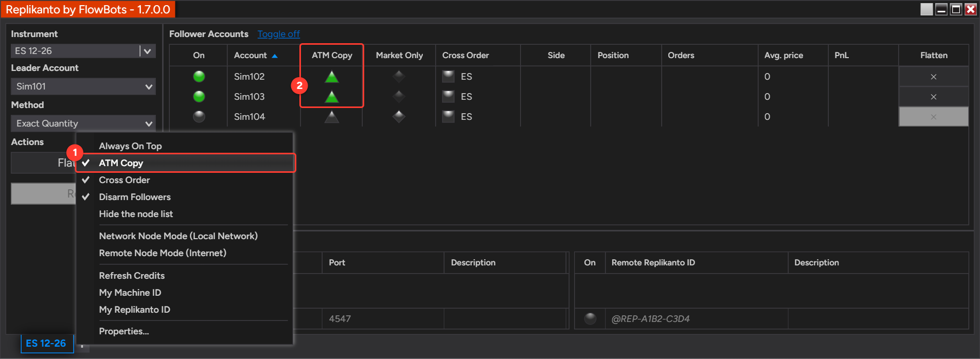Enable the On indicator for Sim104

(x=199, y=117)
